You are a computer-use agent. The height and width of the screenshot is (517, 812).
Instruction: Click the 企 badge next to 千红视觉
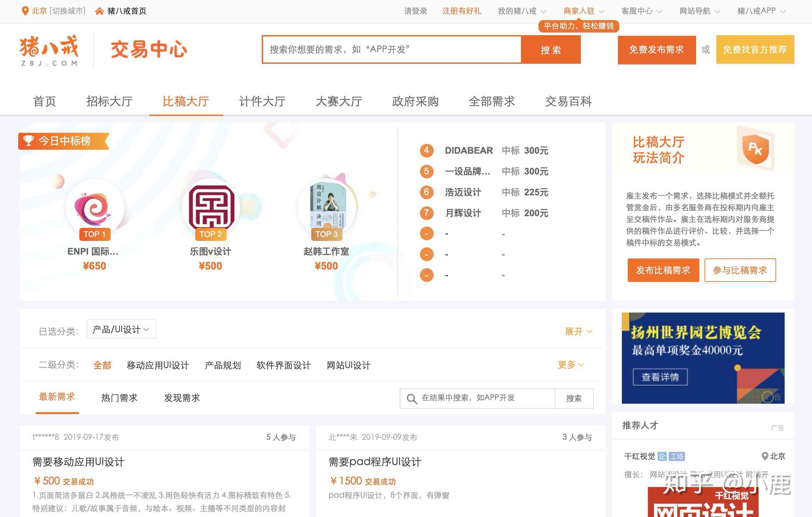pos(662,456)
